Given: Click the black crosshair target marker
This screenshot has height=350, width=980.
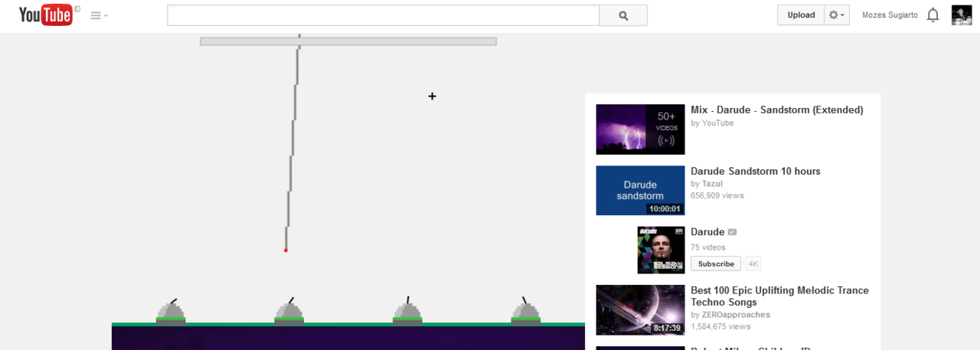Looking at the screenshot, I should 432,96.
